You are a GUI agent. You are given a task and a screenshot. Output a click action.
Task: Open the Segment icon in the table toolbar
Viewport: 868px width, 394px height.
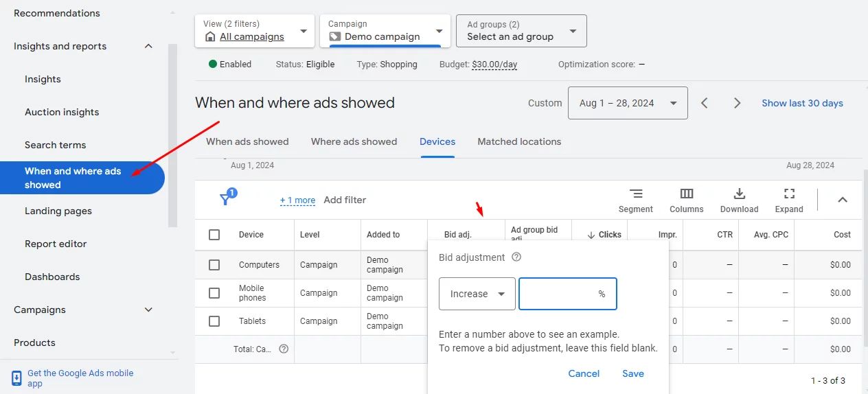point(636,194)
